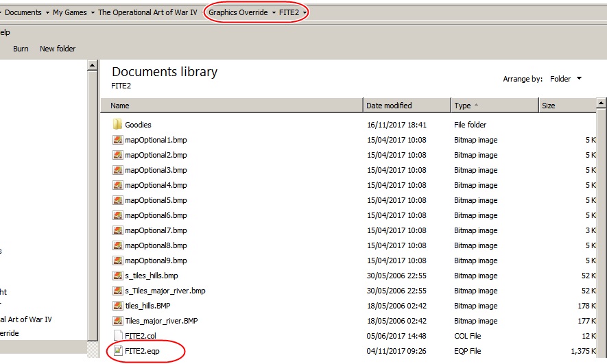Select the FITE2.col file icon
The image size is (607, 364).
point(118,336)
